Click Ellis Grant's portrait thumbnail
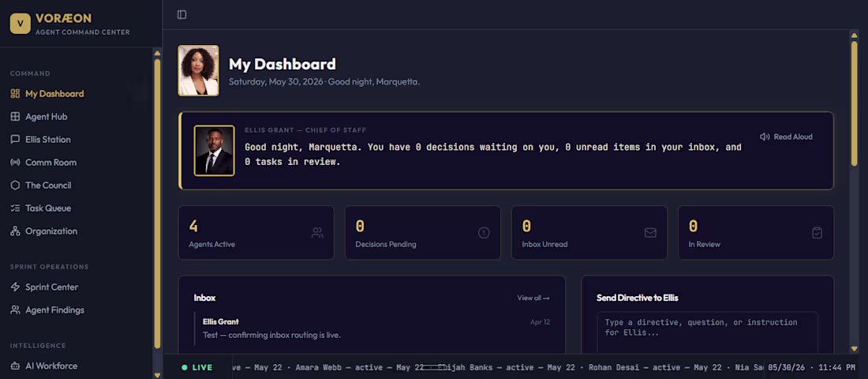 214,151
